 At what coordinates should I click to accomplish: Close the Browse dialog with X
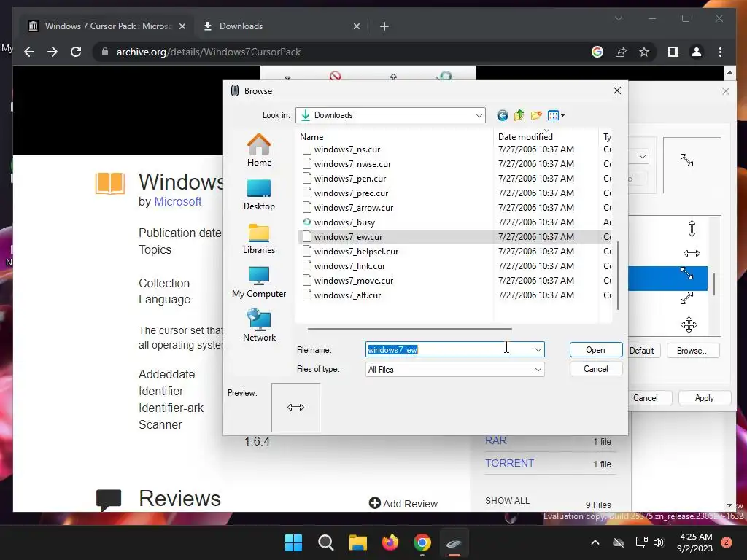(617, 90)
